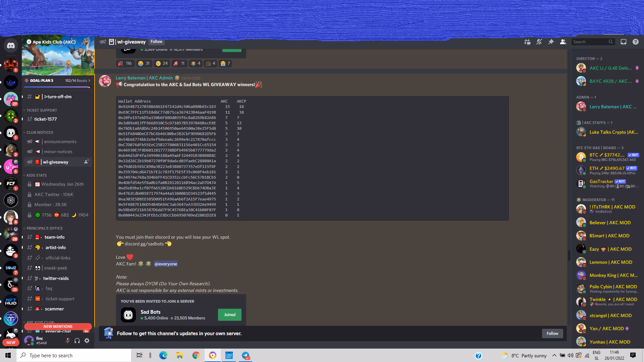Open User Settings gear icon
The height and width of the screenshot is (362, 644).
[87, 341]
